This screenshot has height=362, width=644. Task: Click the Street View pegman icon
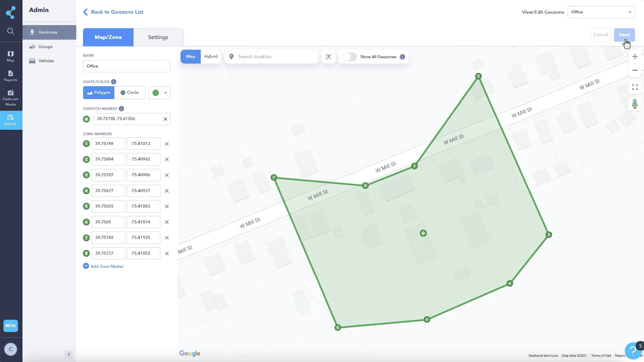pos(634,104)
